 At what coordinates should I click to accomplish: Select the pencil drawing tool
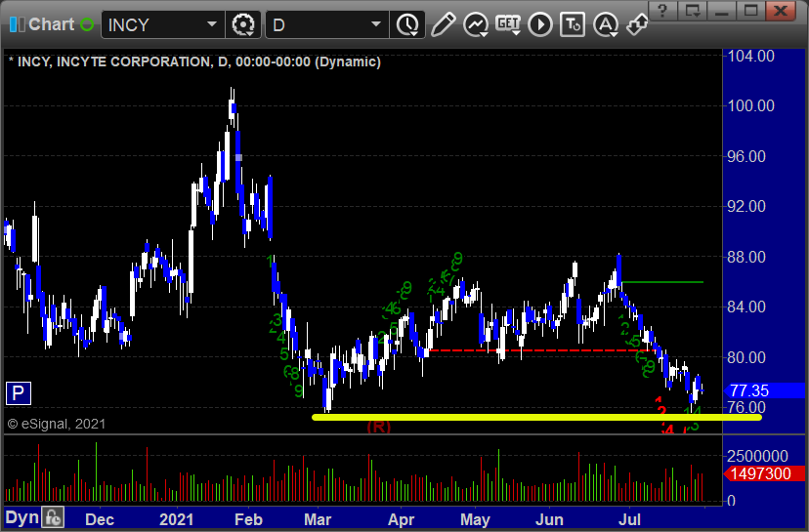444,24
